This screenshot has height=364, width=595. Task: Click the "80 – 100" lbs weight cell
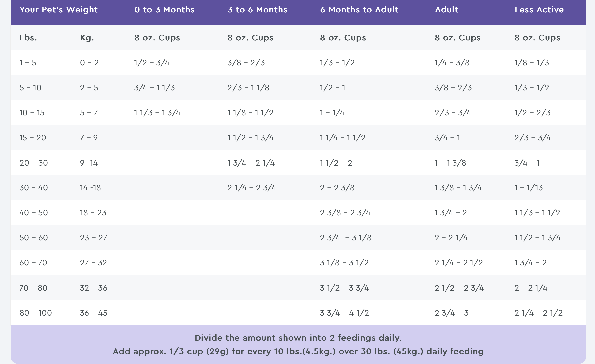(x=36, y=313)
